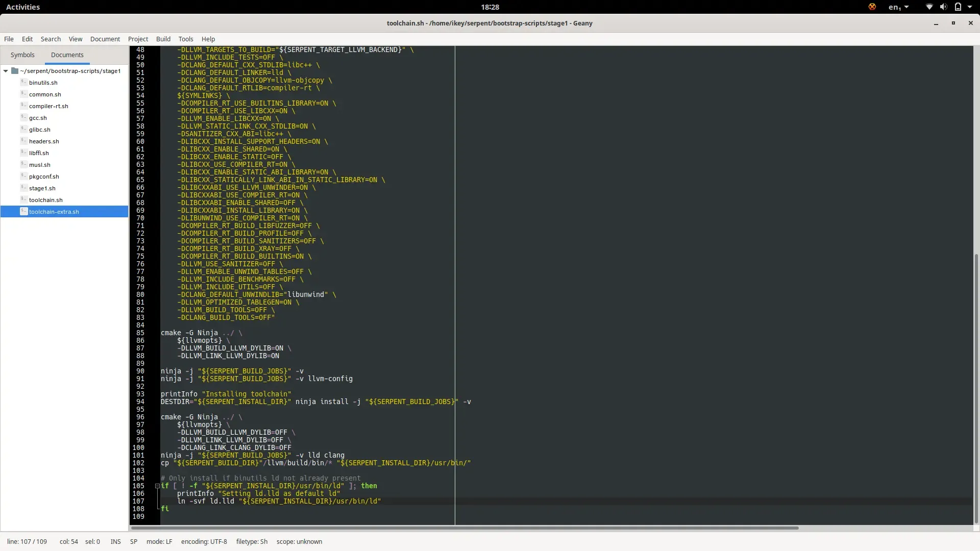Viewport: 980px width, 551px height.
Task: Open the Edit menu
Action: click(x=27, y=39)
